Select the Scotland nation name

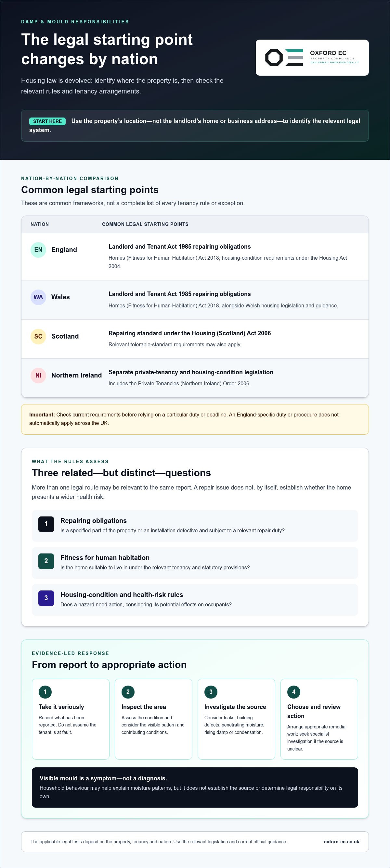pos(65,336)
